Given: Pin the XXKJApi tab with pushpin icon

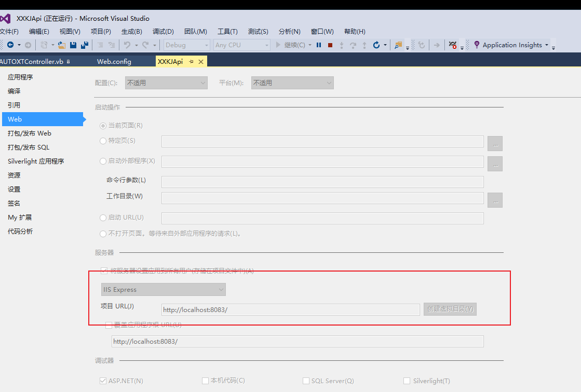Looking at the screenshot, I should 191,61.
